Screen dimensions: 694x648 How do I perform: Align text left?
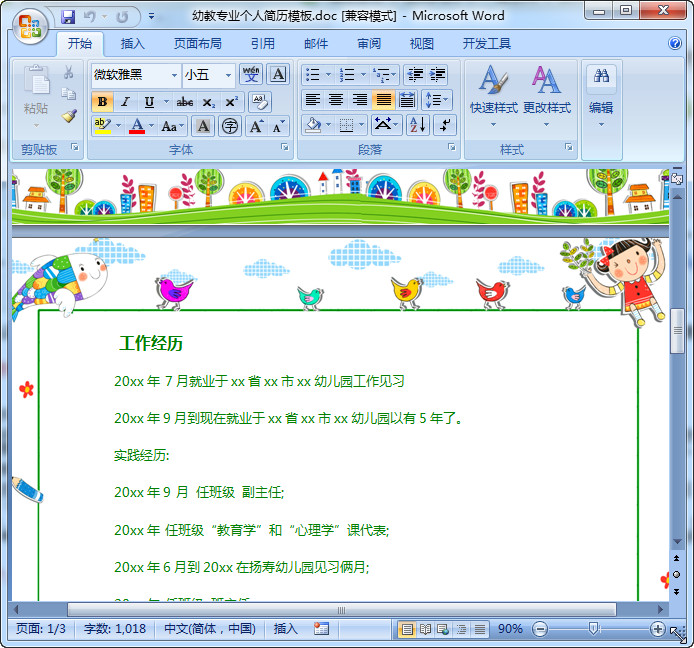[x=313, y=100]
